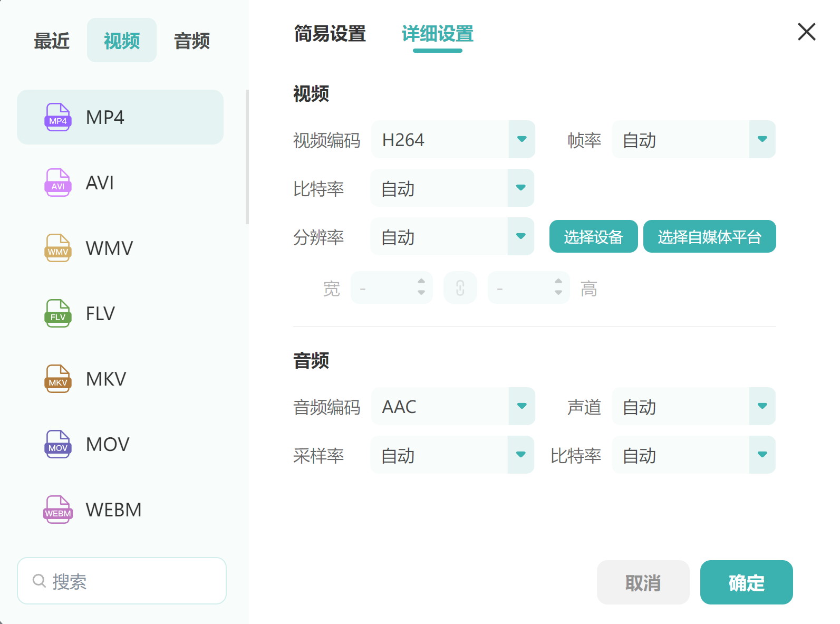Select the MOV file icon
The height and width of the screenshot is (624, 840).
click(57, 444)
